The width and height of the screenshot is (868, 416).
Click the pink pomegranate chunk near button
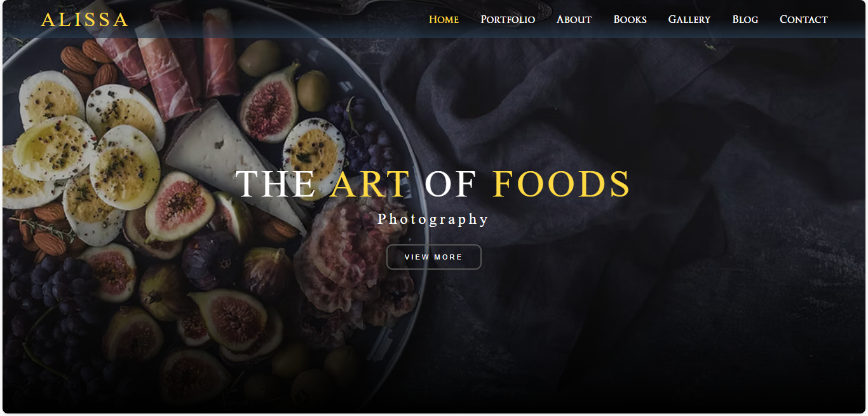point(349,254)
